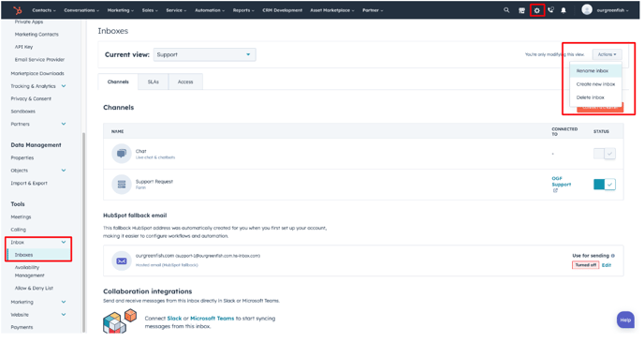Click the fallback email envelope icon
Image resolution: width=644 pixels, height=342 pixels.
pyautogui.click(x=122, y=261)
